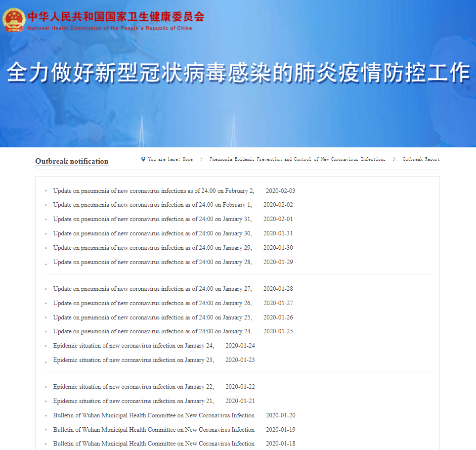The width and height of the screenshot is (476, 450).
Task: Click the date 2020-02-03
Action: tap(280, 191)
